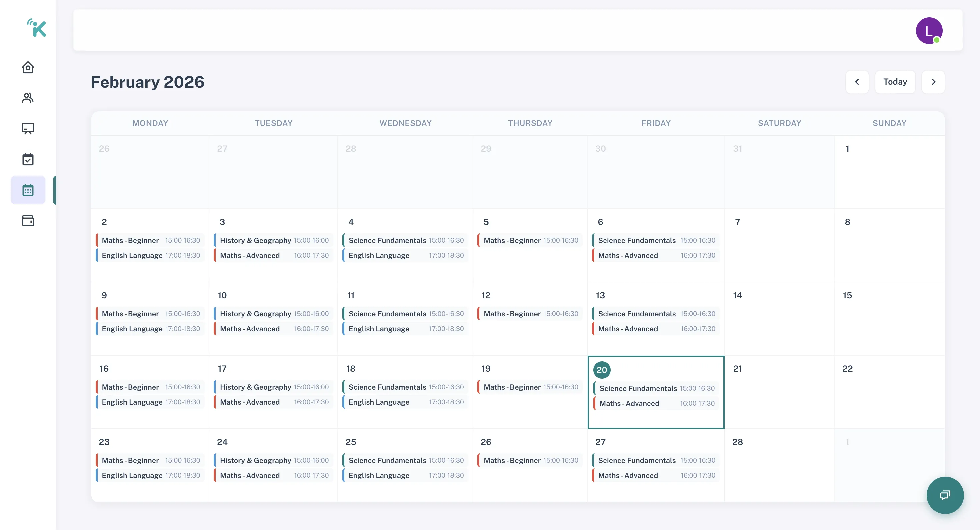The height and width of the screenshot is (530, 980).
Task: Open English Language event on February 2
Action: click(x=150, y=255)
